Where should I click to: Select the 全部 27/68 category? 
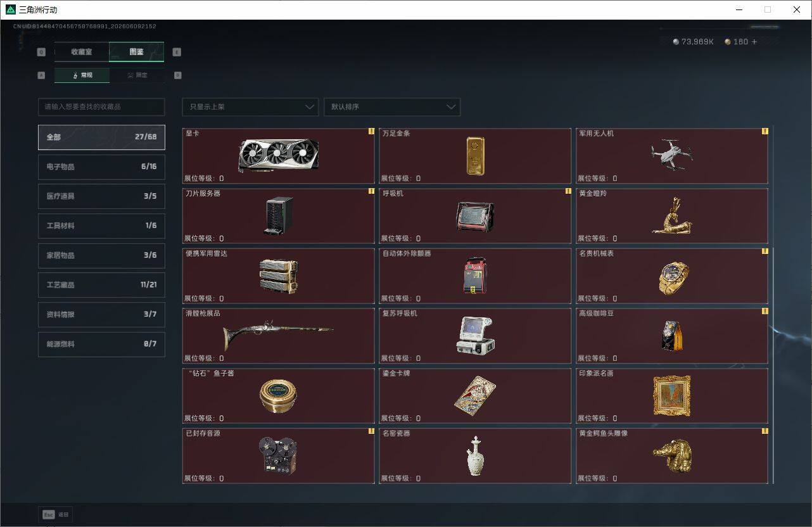(101, 137)
